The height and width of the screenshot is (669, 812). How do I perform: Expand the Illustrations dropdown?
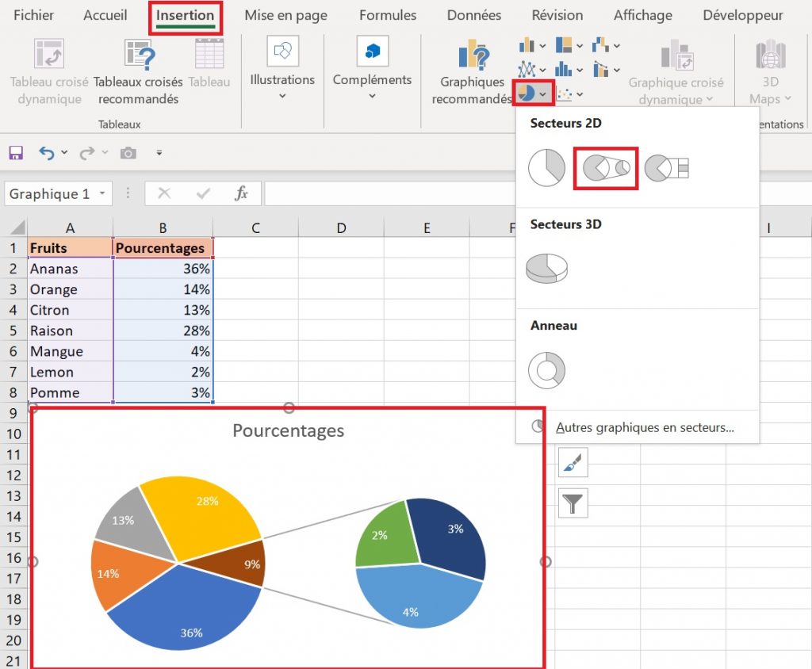[282, 95]
